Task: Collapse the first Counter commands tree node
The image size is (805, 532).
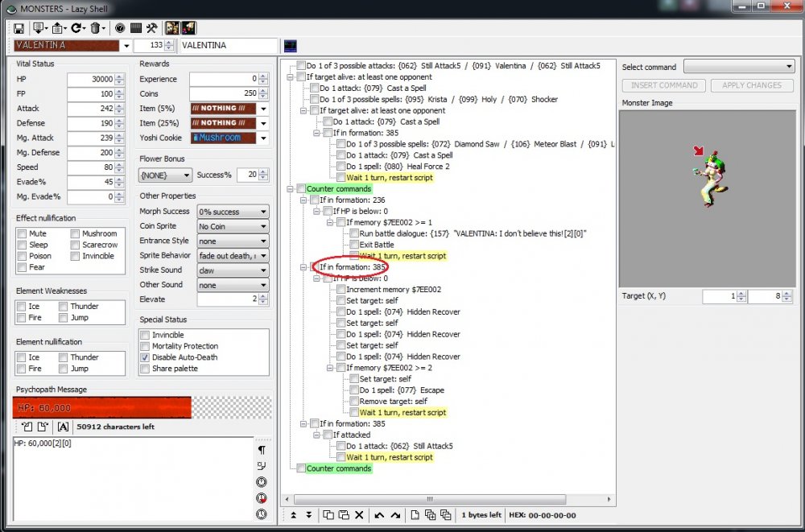Action: 290,189
